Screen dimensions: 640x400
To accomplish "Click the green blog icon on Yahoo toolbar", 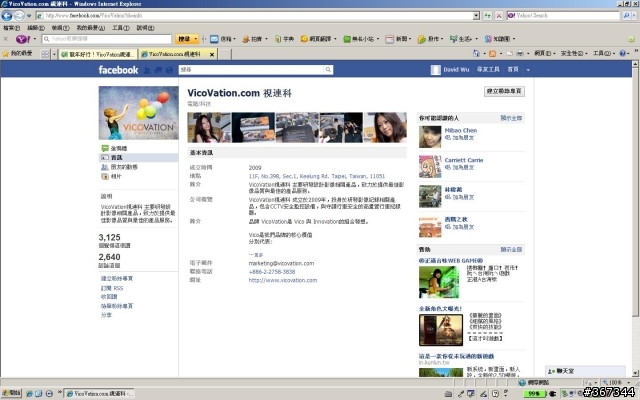I will pos(347,39).
